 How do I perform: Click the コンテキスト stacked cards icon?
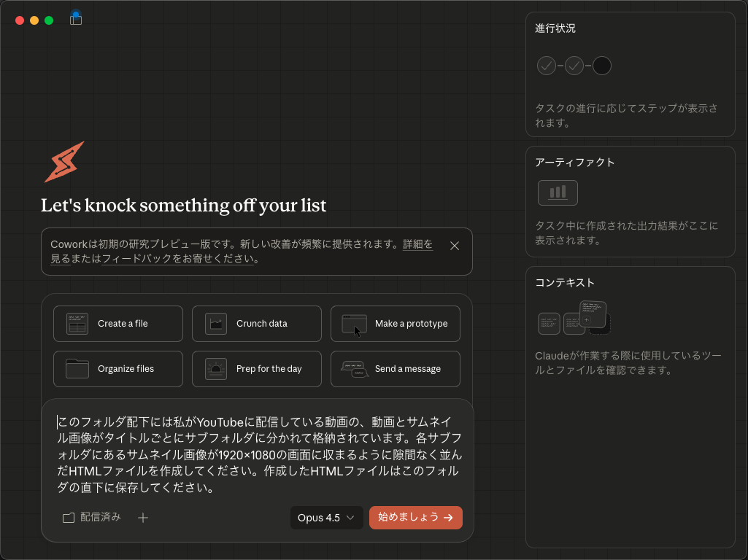(x=574, y=319)
